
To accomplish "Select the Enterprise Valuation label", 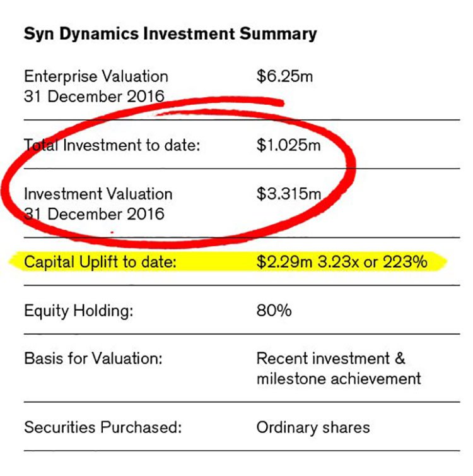I will [96, 76].
